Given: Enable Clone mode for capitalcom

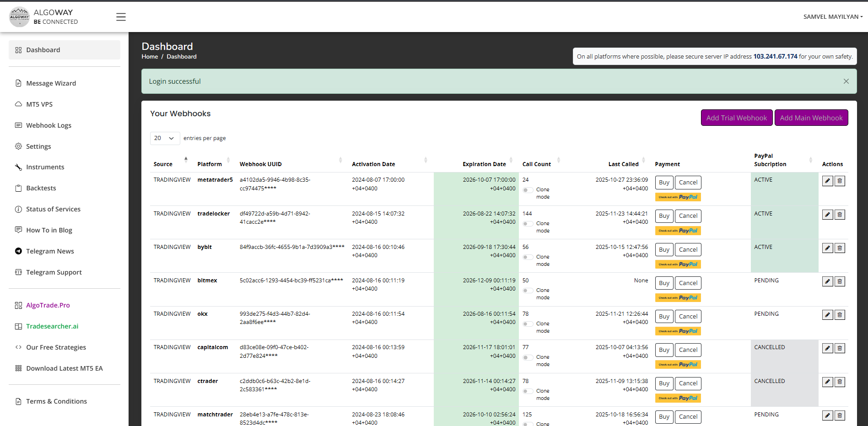Looking at the screenshot, I should tap(528, 357).
